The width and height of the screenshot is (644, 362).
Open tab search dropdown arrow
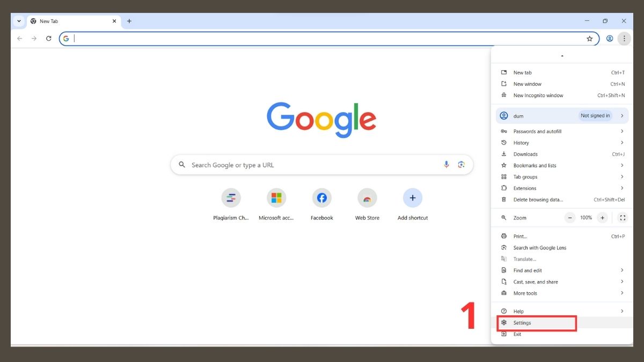tap(19, 21)
